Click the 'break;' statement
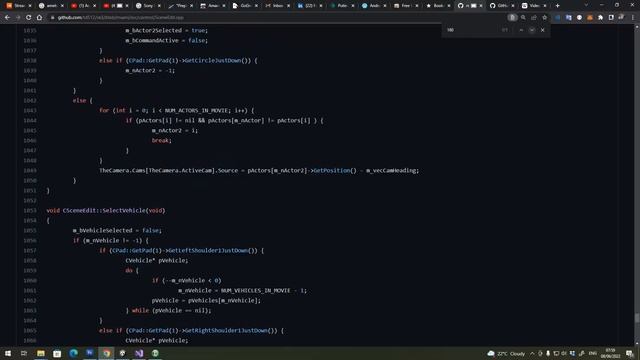Screen dimensions: 640x360 point(162,140)
